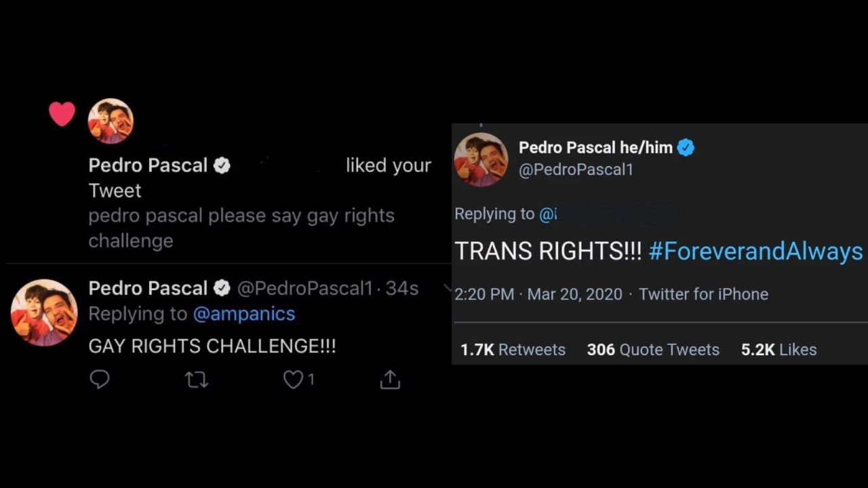This screenshot has width=868, height=488.
Task: Click the blue verified badge beside he/him
Action: pyautogui.click(x=686, y=148)
